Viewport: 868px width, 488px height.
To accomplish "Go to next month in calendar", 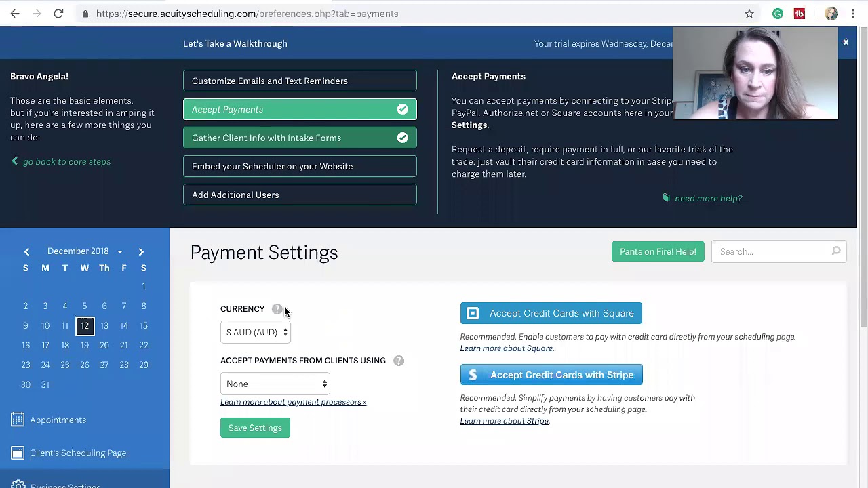I will pos(141,251).
